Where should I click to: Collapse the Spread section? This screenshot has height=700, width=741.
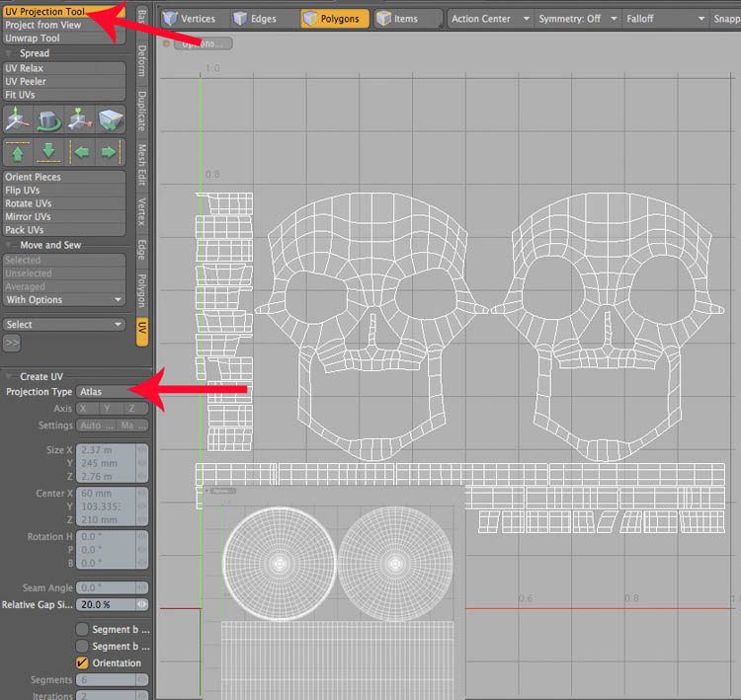click(x=9, y=53)
